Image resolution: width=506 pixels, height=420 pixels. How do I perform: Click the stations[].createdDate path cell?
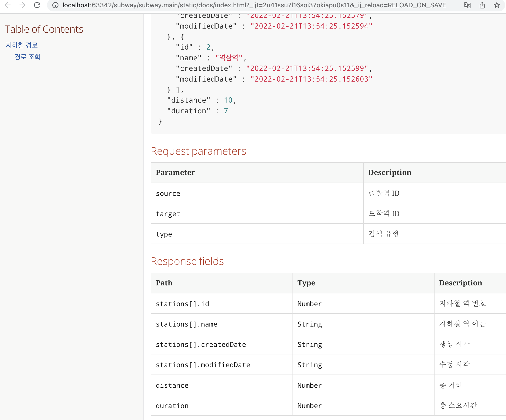[x=201, y=345]
